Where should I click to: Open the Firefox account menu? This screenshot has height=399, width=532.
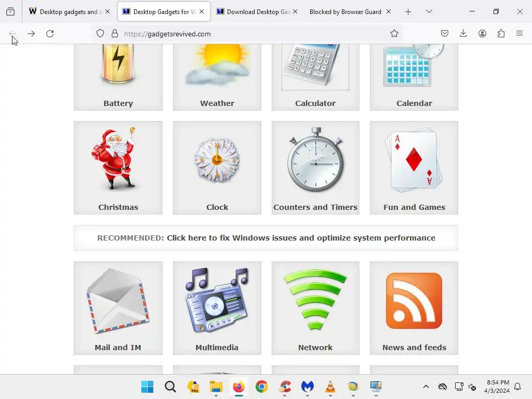click(x=482, y=34)
